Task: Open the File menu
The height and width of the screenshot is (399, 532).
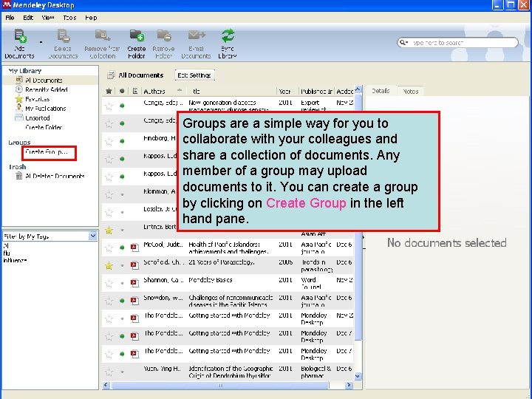Action: (x=10, y=18)
